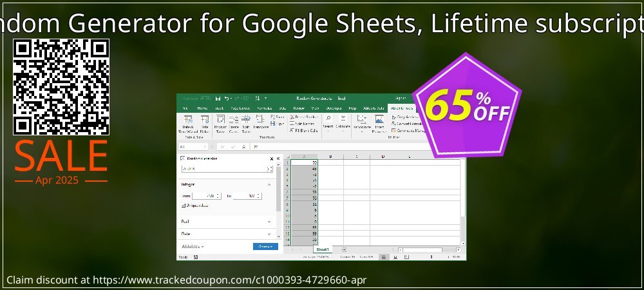Expand the Real section

coord(269,222)
